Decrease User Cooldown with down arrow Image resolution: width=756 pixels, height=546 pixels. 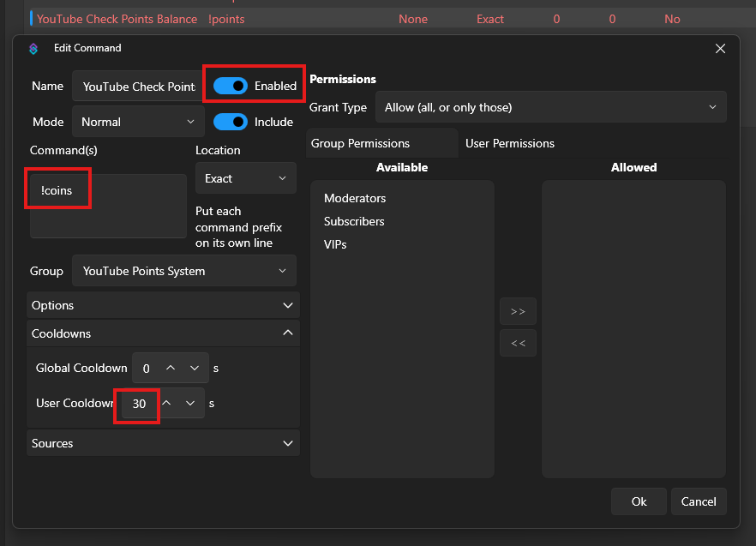[190, 403]
